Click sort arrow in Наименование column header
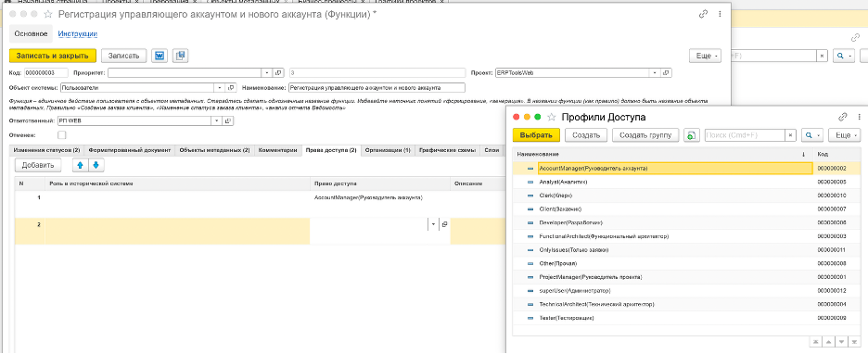 tap(803, 154)
